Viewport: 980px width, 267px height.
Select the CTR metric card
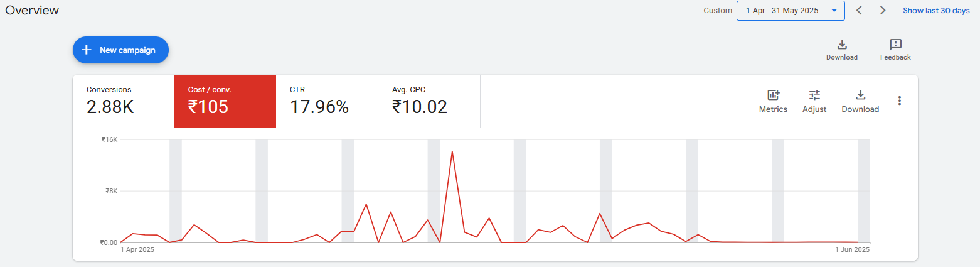(x=326, y=101)
